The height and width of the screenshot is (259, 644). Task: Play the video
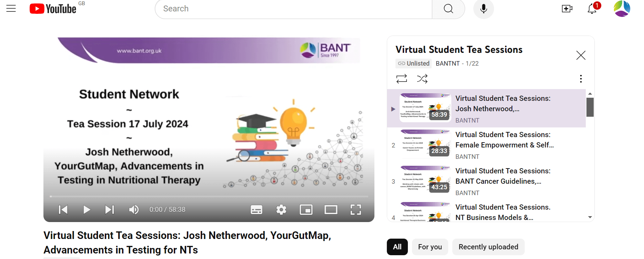click(87, 210)
